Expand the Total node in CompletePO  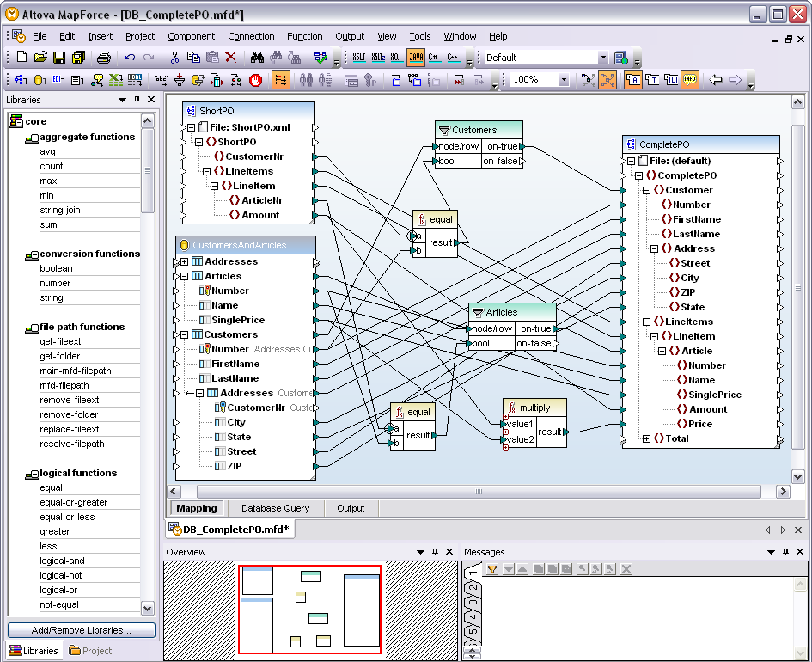pyautogui.click(x=646, y=438)
